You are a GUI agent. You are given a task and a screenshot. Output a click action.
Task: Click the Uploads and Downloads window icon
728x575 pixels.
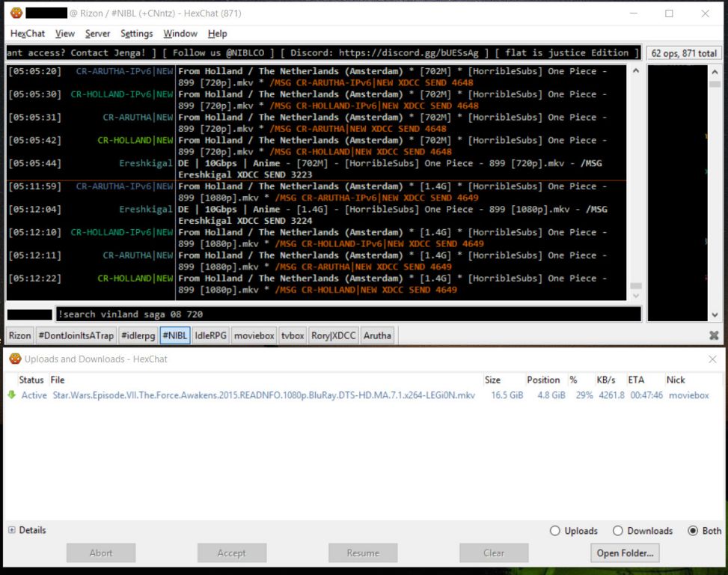coord(15,359)
